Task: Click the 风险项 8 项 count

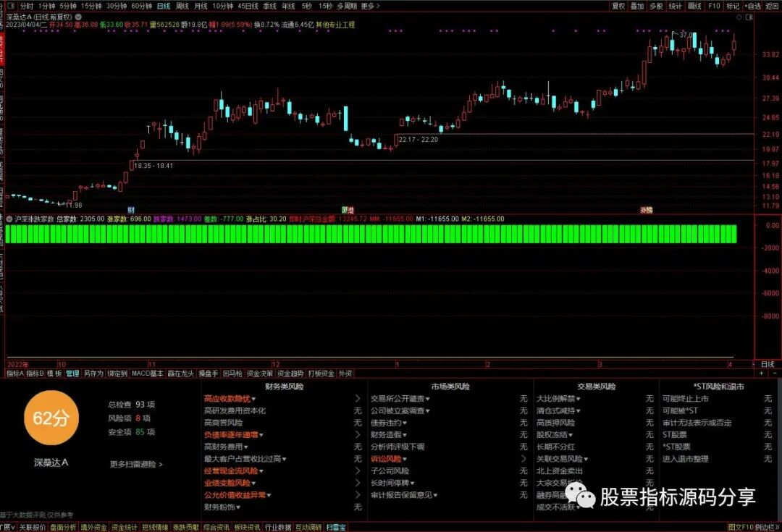Action: (129, 418)
